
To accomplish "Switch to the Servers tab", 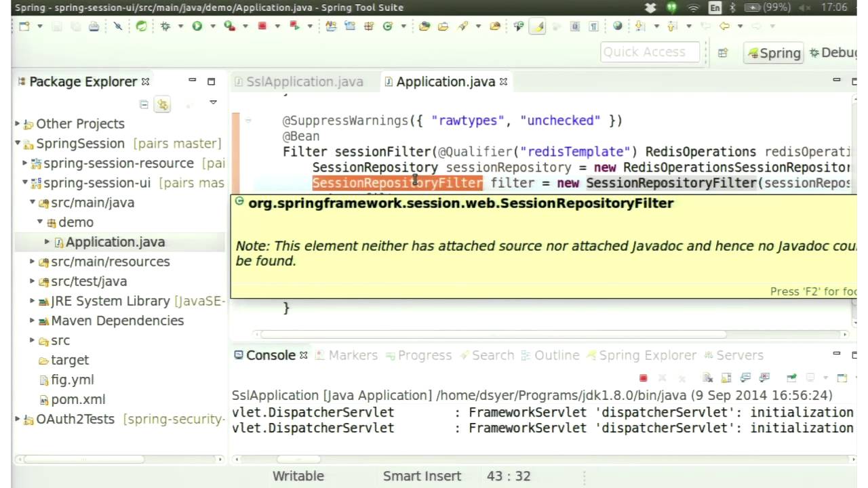I will point(734,355).
